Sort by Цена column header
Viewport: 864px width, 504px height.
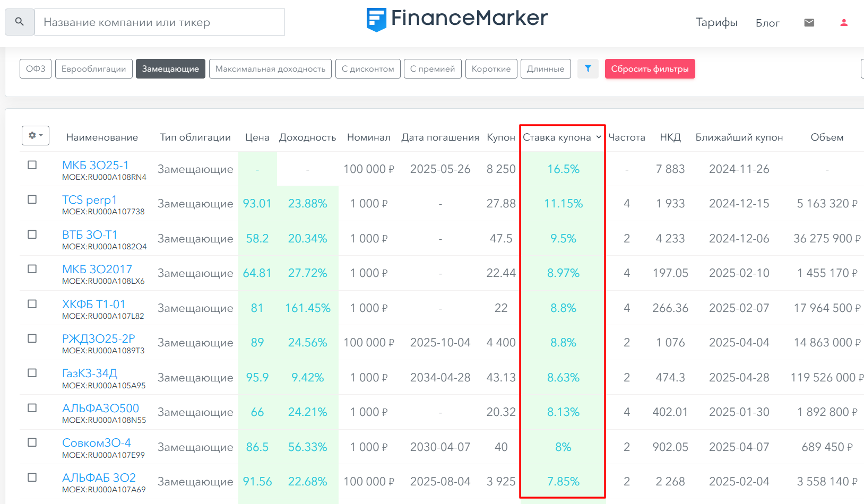pos(257,137)
